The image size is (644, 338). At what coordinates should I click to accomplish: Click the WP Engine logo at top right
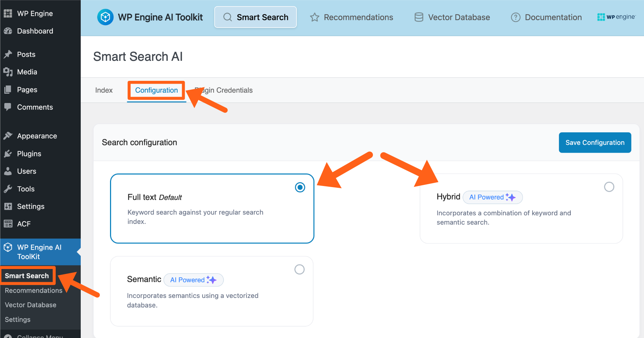(x=616, y=17)
